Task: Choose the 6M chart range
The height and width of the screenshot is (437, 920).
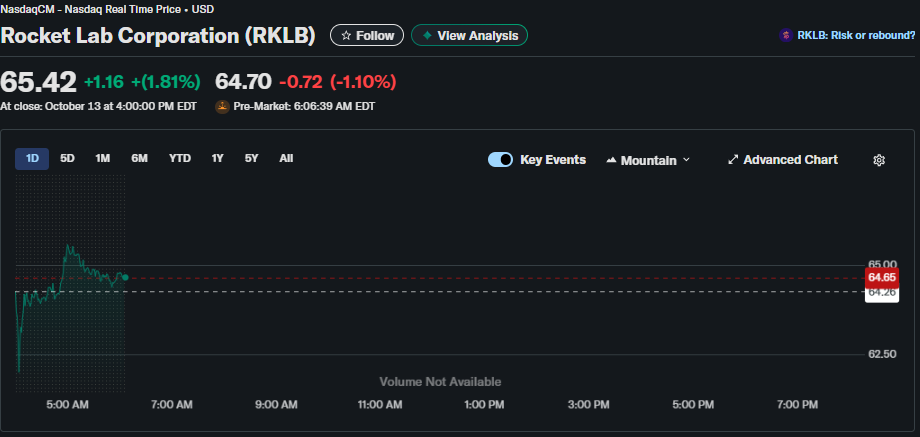Action: [139, 158]
